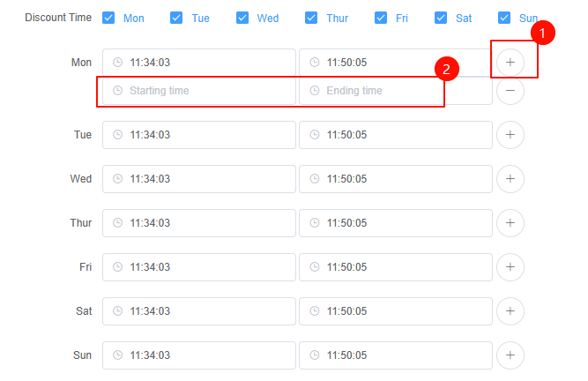Remove Monday's empty time range row
This screenshot has height=381, width=588.
(510, 91)
